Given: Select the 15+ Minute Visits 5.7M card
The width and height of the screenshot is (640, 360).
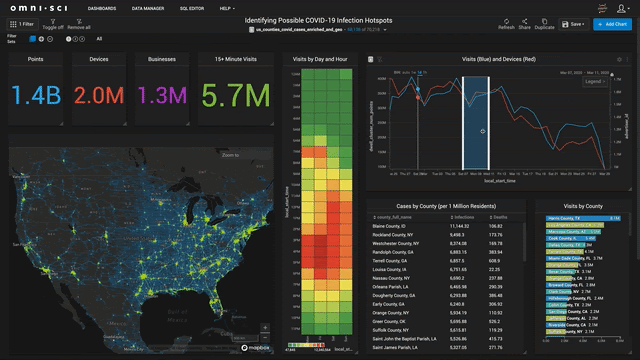Looking at the screenshot, I should 236,89.
